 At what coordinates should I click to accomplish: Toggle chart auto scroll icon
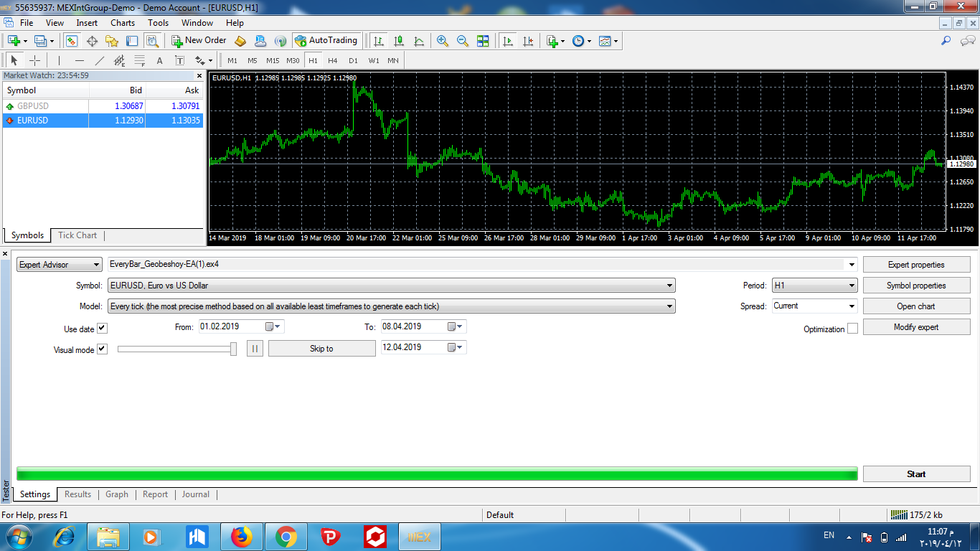pyautogui.click(x=508, y=41)
